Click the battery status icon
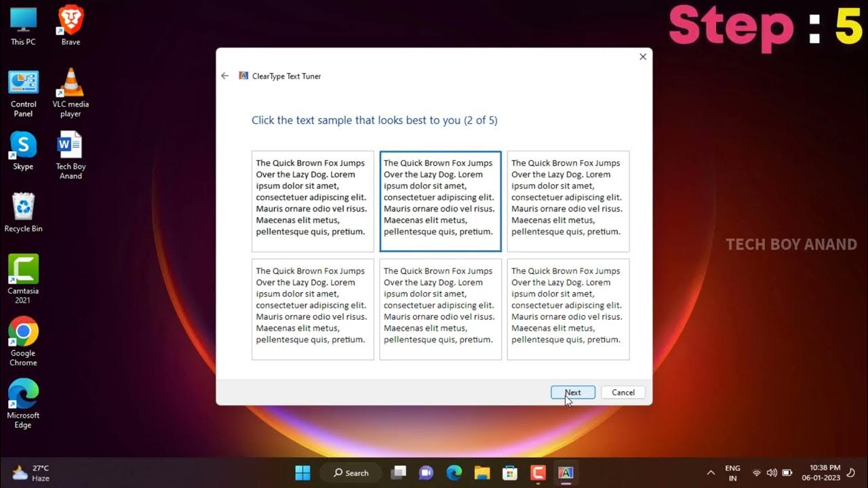Screen dimensions: 868x488 [787, 472]
